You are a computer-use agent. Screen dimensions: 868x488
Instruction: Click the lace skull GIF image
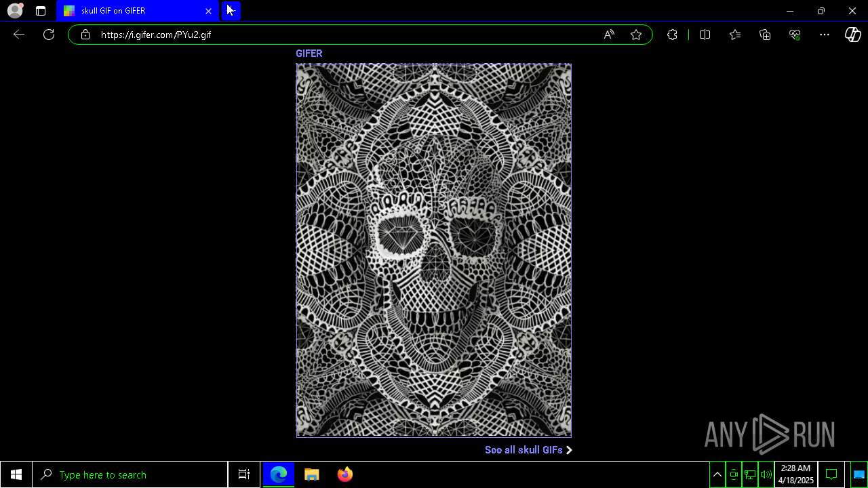[x=434, y=250]
